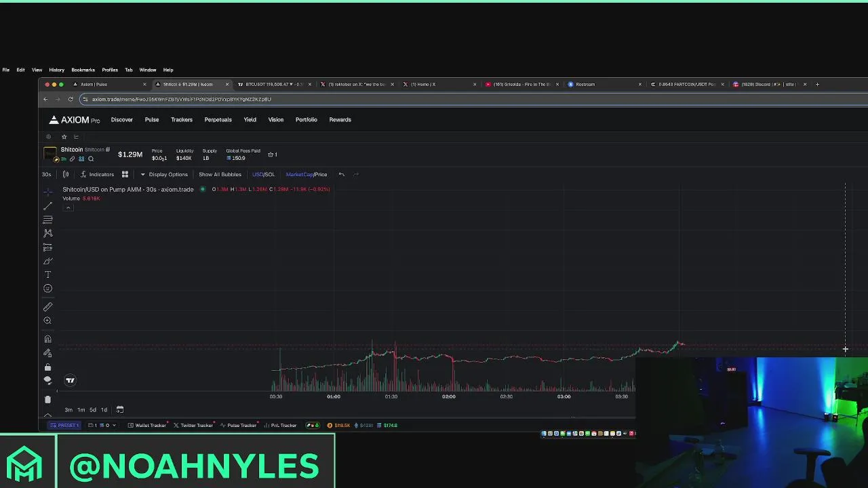Go to the Yield page
868x488 pixels.
click(250, 119)
